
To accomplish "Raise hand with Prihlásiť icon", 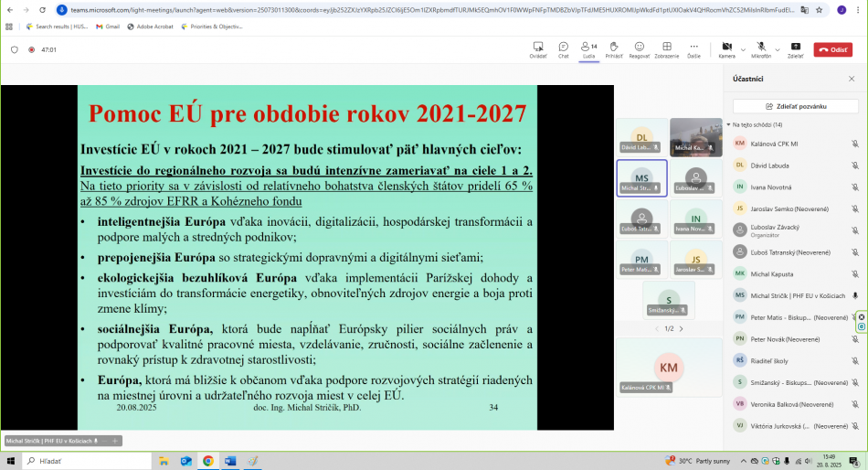I will click(613, 48).
